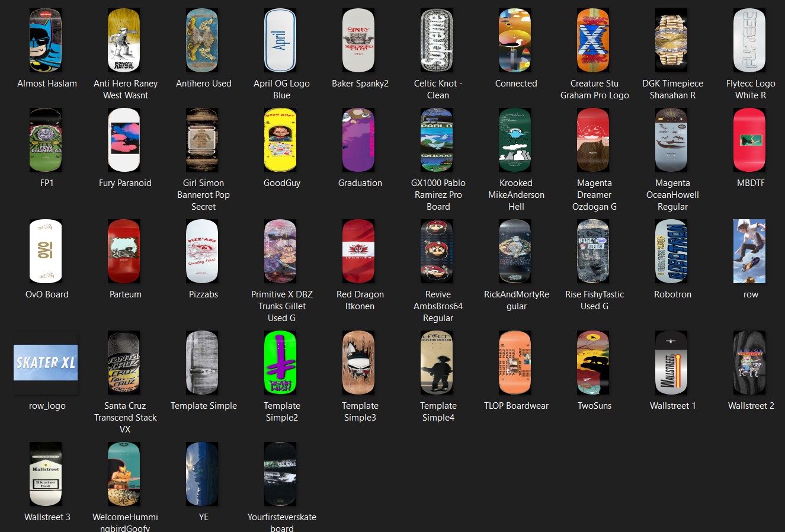Select the Almost Haslam Batman deck
The width and height of the screenshot is (785, 532).
(46, 40)
